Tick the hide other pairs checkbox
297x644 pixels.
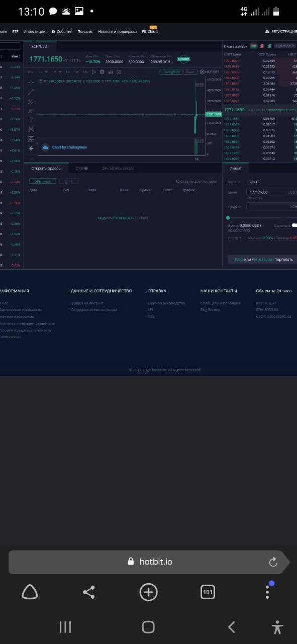[x=177, y=181]
